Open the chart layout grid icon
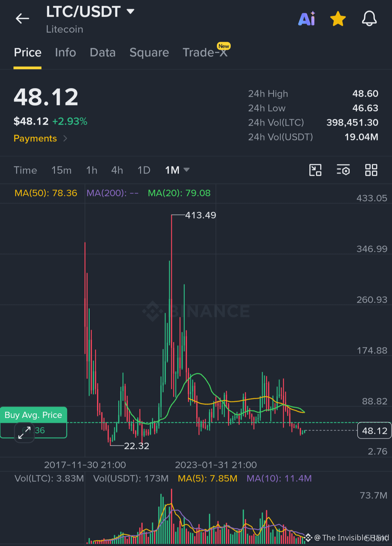 pos(371,170)
